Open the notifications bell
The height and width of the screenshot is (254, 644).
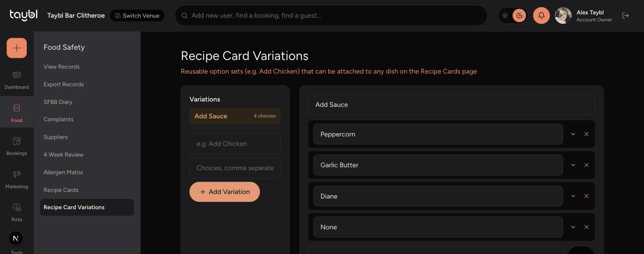541,16
